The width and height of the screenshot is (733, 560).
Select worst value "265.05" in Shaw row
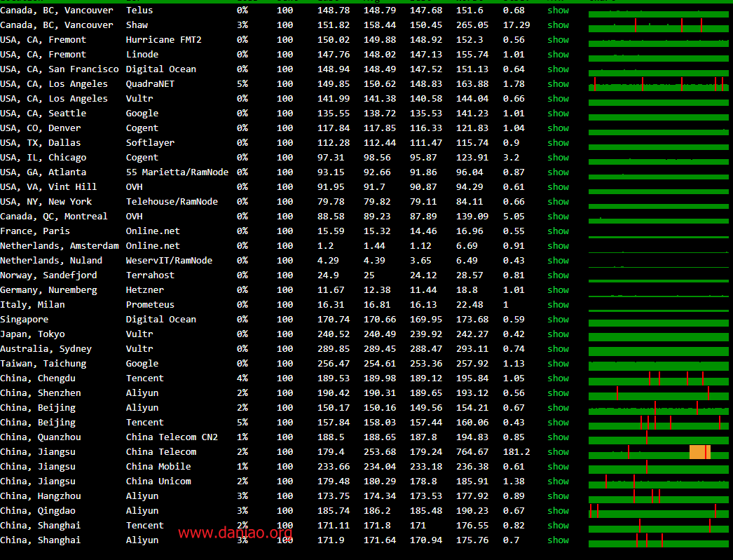coord(472,25)
